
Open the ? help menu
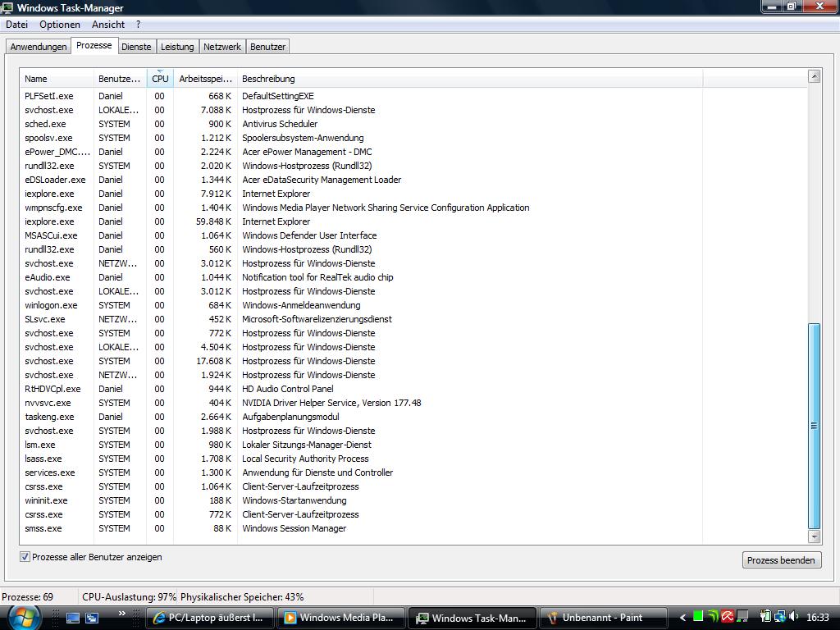(138, 25)
